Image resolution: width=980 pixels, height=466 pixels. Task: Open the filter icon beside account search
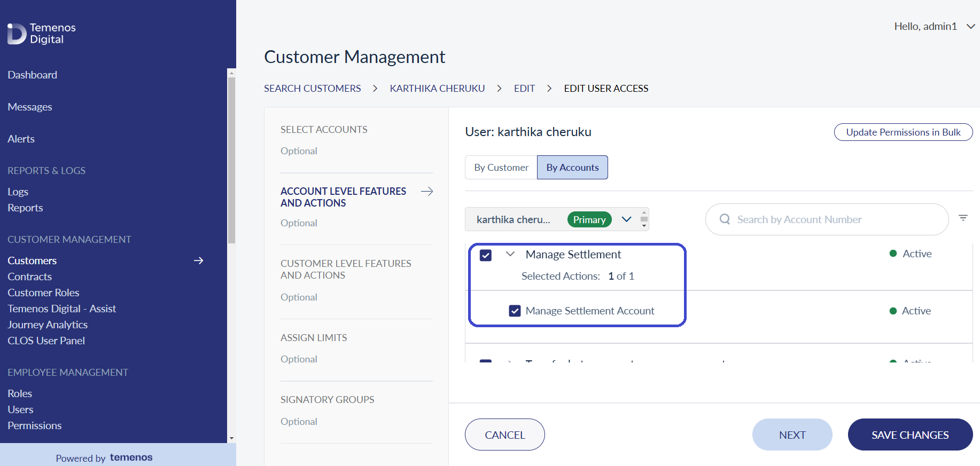point(963,218)
